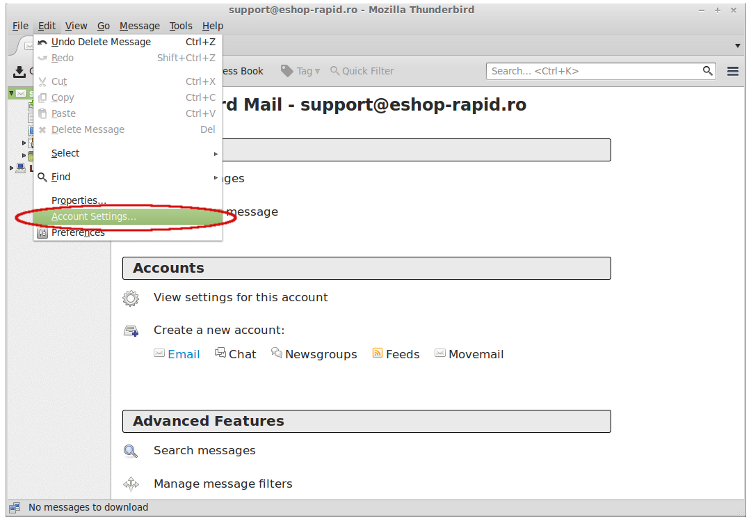Expand the Find submenu
751x519 pixels.
tap(127, 177)
